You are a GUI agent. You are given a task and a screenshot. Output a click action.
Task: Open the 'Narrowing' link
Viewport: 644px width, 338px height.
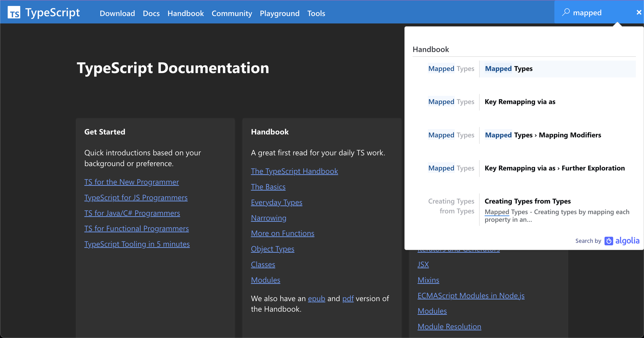pos(269,218)
